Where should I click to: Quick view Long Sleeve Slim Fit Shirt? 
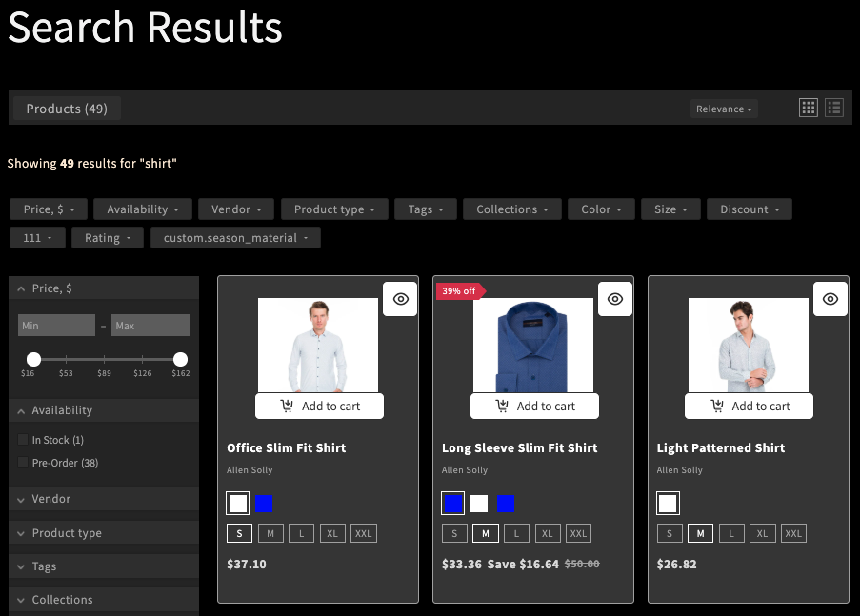point(616,299)
